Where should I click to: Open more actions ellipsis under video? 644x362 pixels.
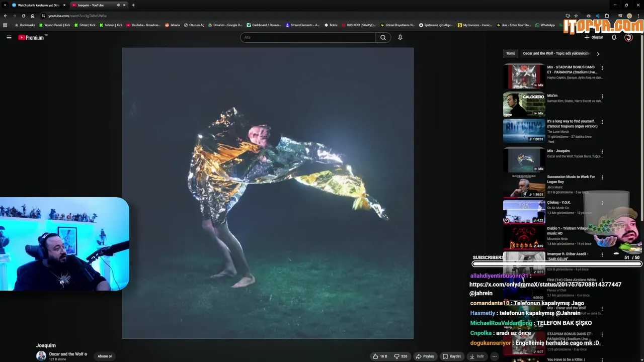[495, 356]
